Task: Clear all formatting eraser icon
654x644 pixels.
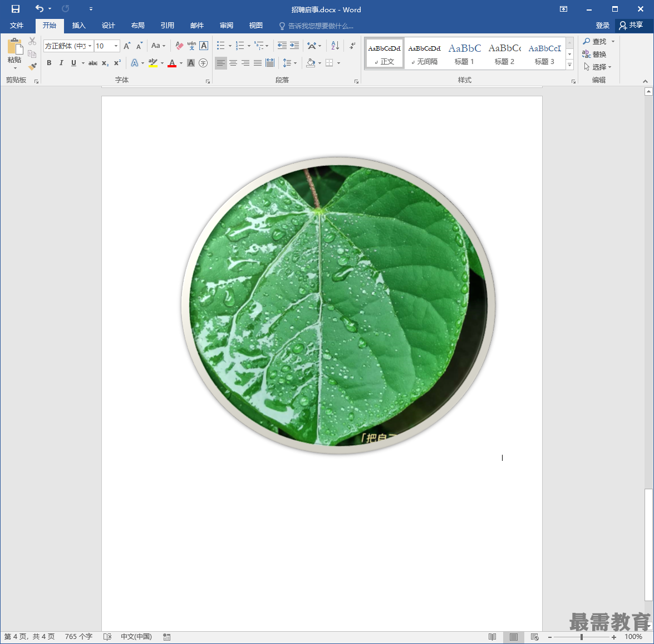Action: coord(179,46)
